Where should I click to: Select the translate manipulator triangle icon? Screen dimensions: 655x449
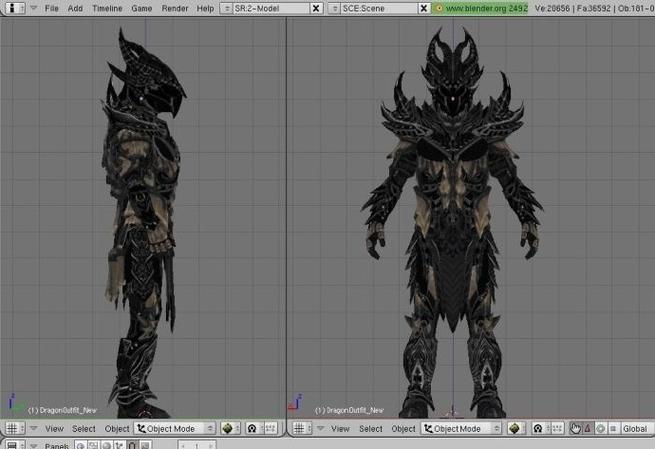coord(588,429)
